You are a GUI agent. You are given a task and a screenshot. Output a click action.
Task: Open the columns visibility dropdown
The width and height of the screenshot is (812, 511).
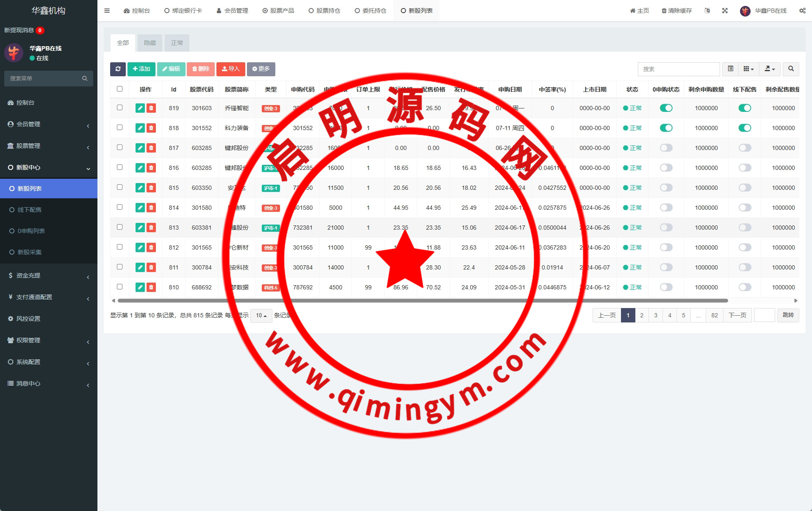[748, 69]
